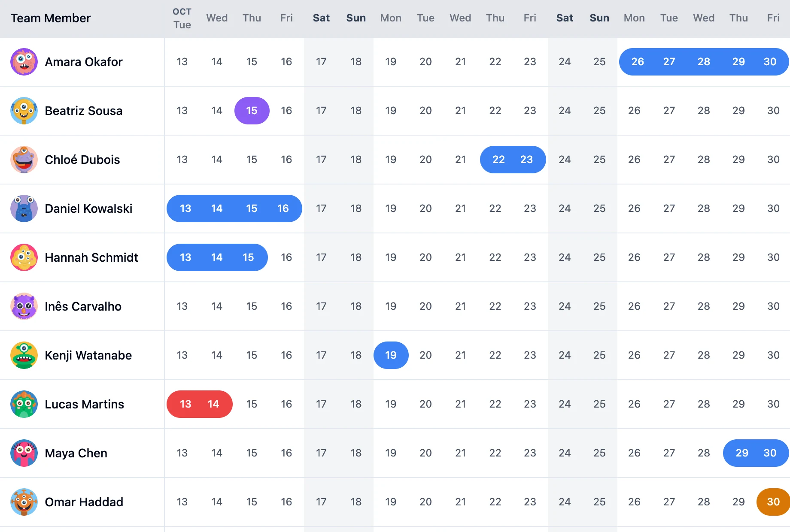Click the second Sun column header

[599, 18]
